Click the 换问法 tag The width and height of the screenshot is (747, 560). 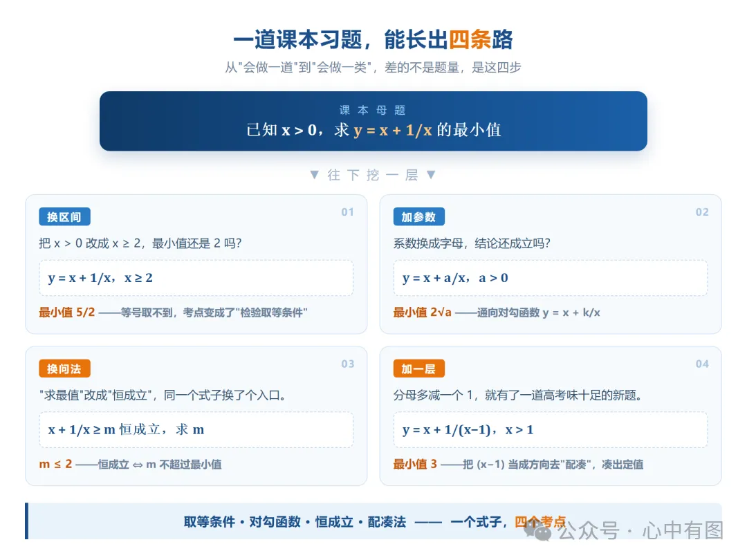tap(64, 368)
